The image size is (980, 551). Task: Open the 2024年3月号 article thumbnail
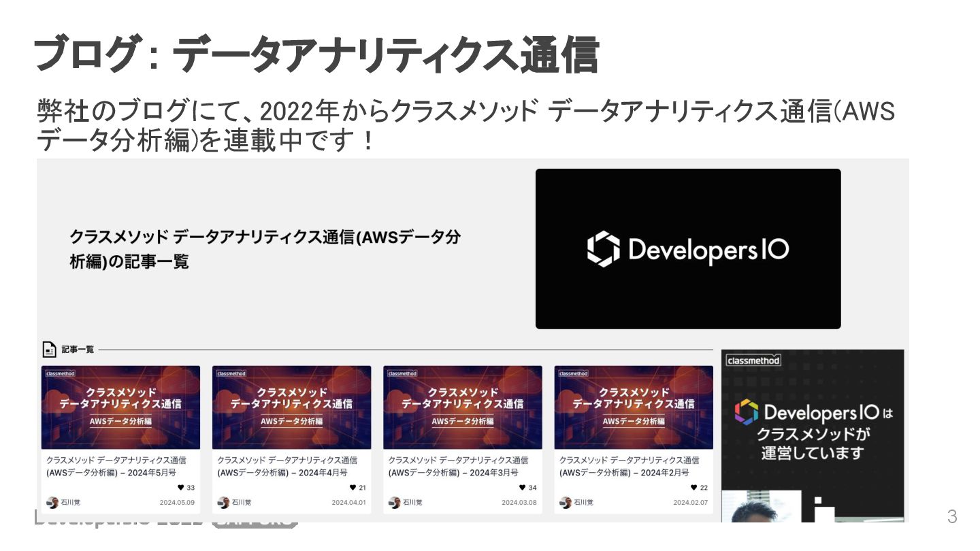[x=463, y=407]
